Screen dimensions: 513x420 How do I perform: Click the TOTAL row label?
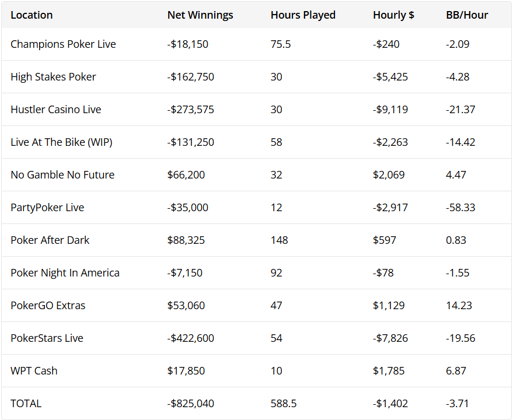(x=26, y=404)
